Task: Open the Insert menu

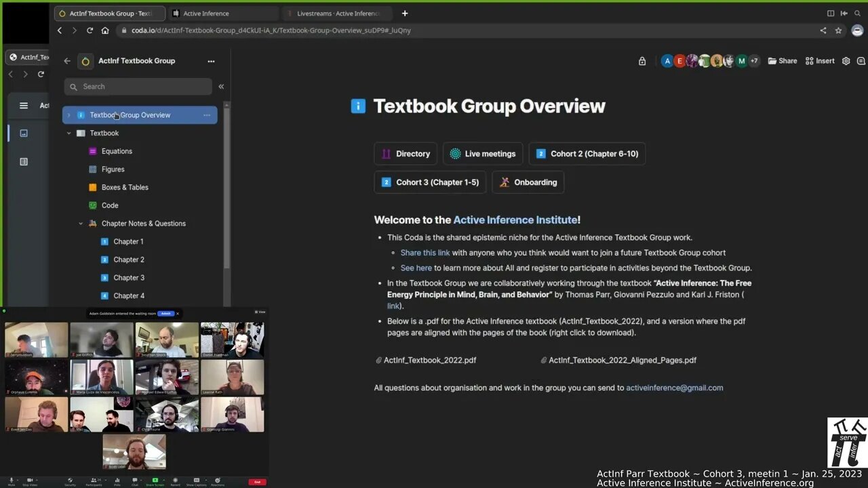Action: 820,61
